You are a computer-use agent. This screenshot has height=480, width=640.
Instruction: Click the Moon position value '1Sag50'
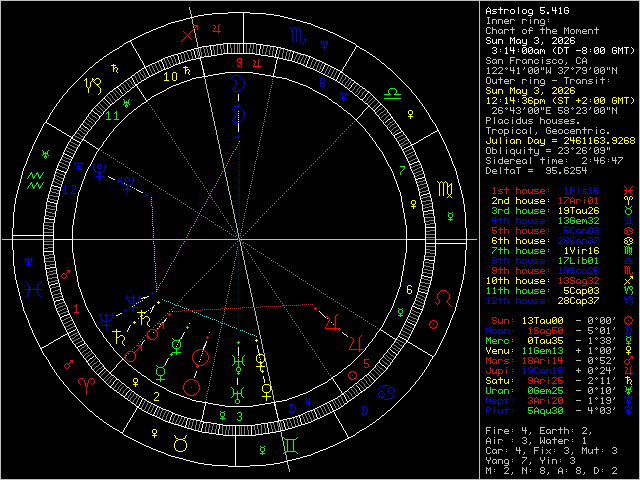click(x=545, y=331)
